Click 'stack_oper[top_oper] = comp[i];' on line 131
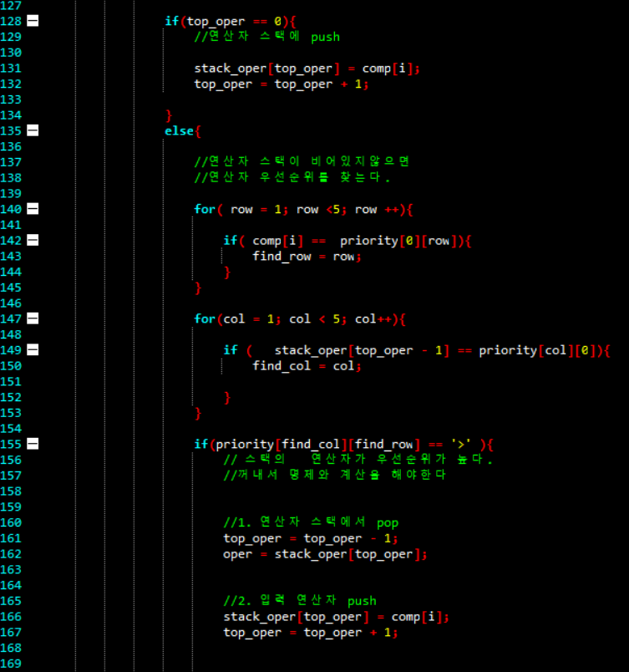Image resolution: width=629 pixels, height=672 pixels. pyautogui.click(x=307, y=69)
